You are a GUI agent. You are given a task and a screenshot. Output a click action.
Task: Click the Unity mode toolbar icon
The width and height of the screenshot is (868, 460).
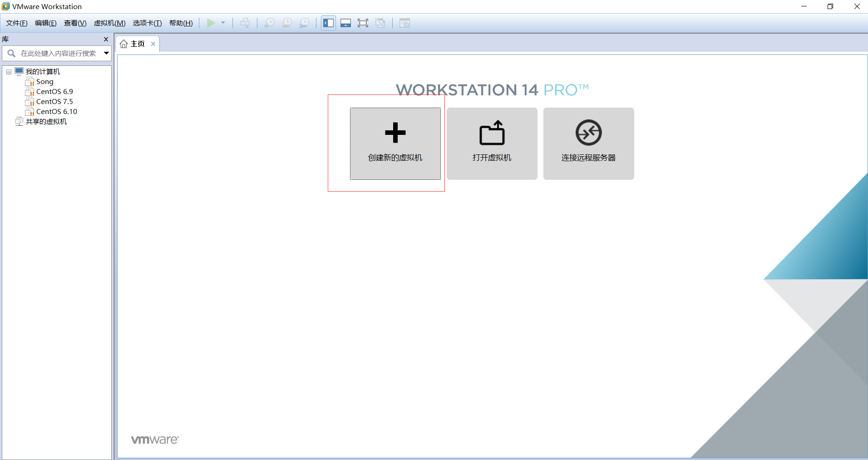380,23
